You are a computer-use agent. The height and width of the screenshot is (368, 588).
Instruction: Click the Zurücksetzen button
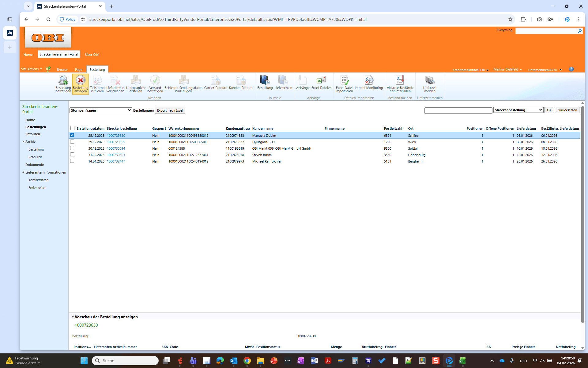coord(567,110)
